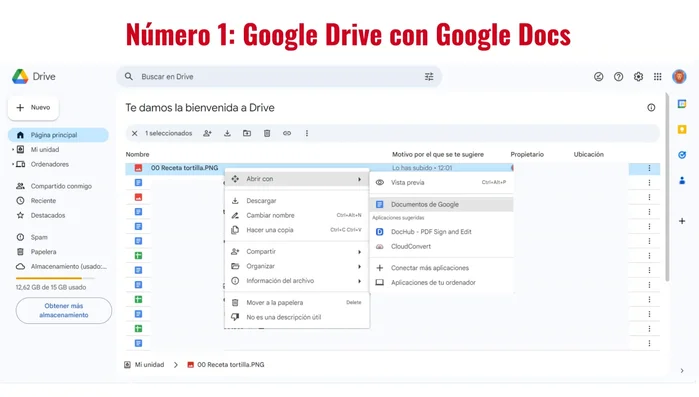Click the share person-add toolbar icon
This screenshot has width=699, height=397.
[207, 133]
